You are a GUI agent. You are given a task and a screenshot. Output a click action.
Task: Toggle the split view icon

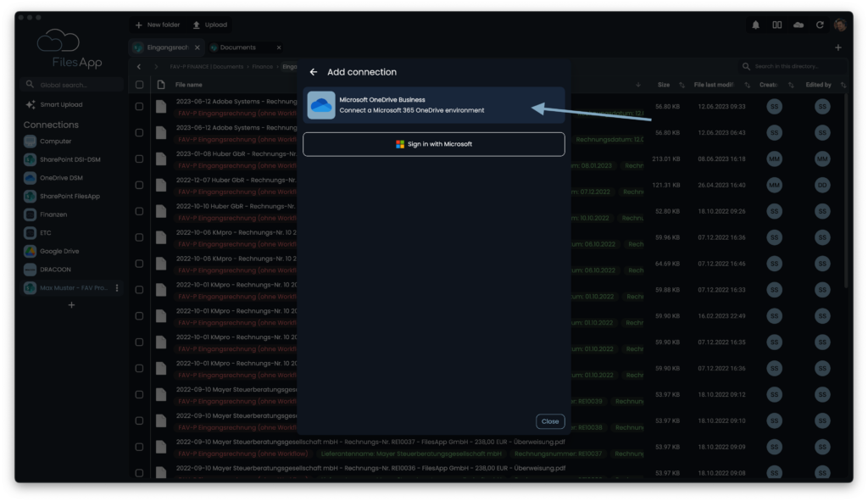pyautogui.click(x=776, y=25)
